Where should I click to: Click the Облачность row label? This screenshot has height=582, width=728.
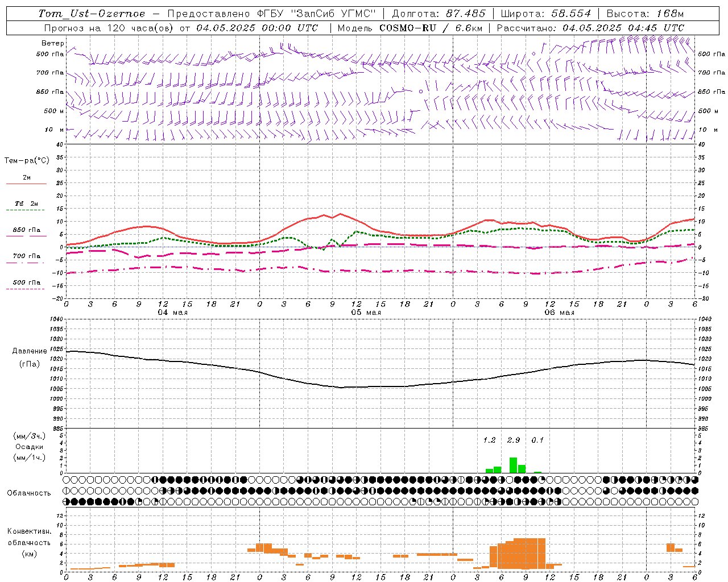point(29,493)
